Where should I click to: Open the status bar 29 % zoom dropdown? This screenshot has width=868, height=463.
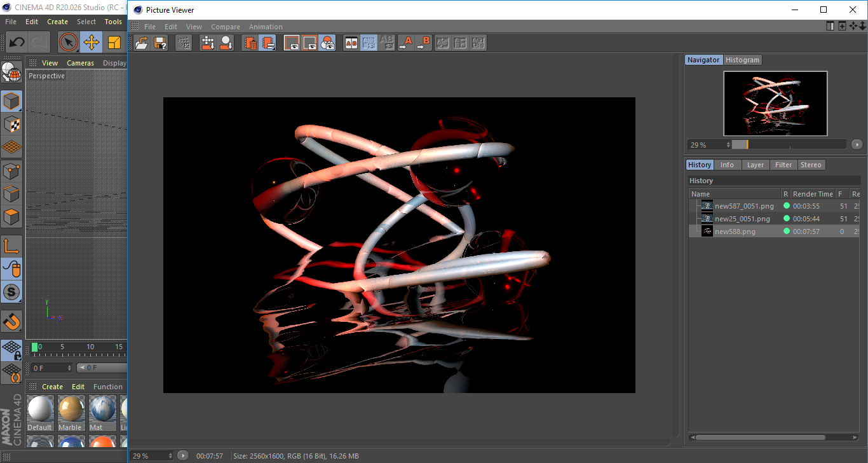click(x=153, y=456)
